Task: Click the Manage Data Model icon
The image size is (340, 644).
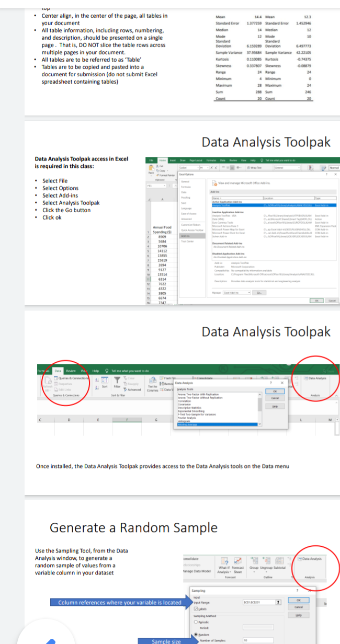Action: (197, 571)
